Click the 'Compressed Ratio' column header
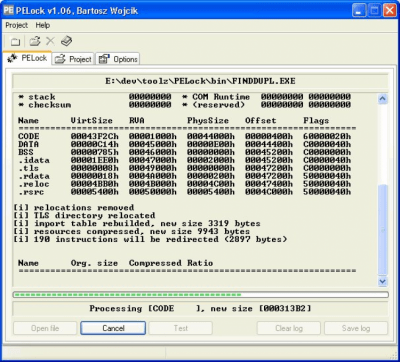400x362 pixels. point(171,263)
